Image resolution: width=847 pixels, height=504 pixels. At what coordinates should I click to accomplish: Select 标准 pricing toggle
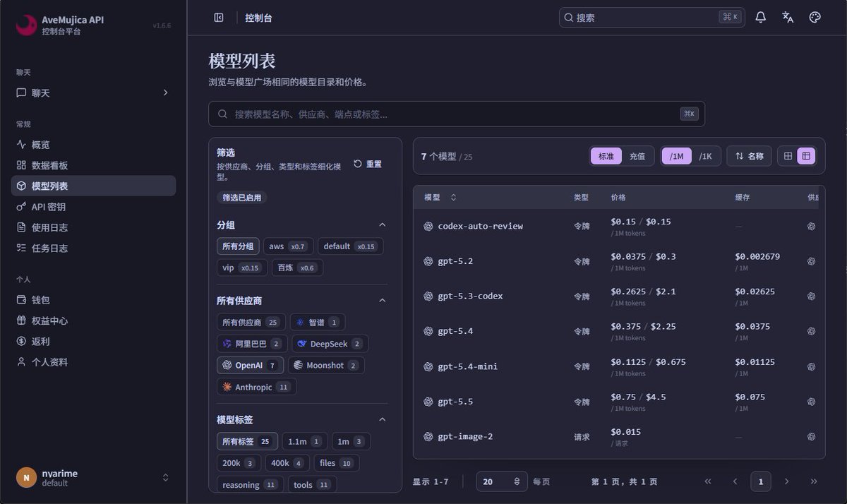(x=606, y=156)
